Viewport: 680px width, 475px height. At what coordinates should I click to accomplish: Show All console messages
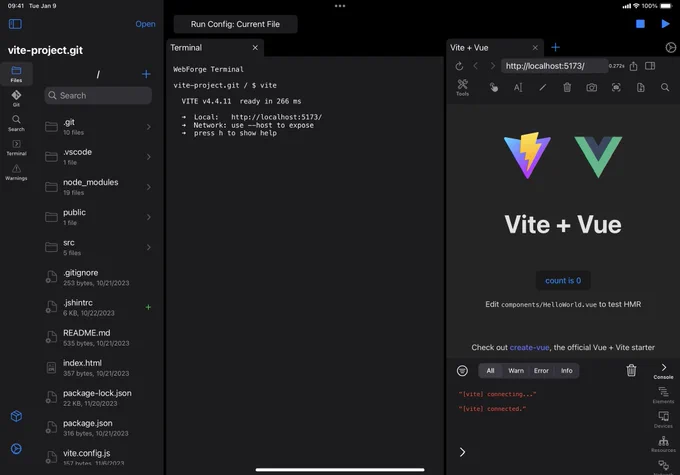[490, 370]
